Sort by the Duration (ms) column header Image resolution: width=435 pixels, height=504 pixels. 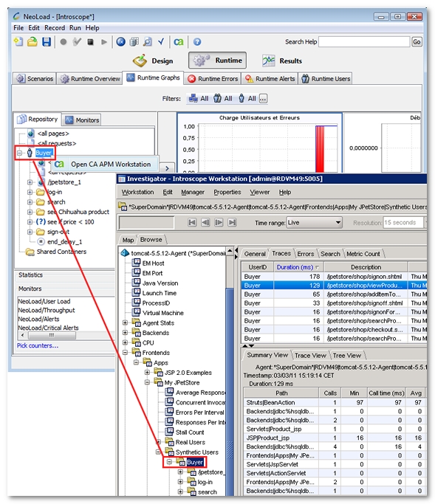point(298,267)
